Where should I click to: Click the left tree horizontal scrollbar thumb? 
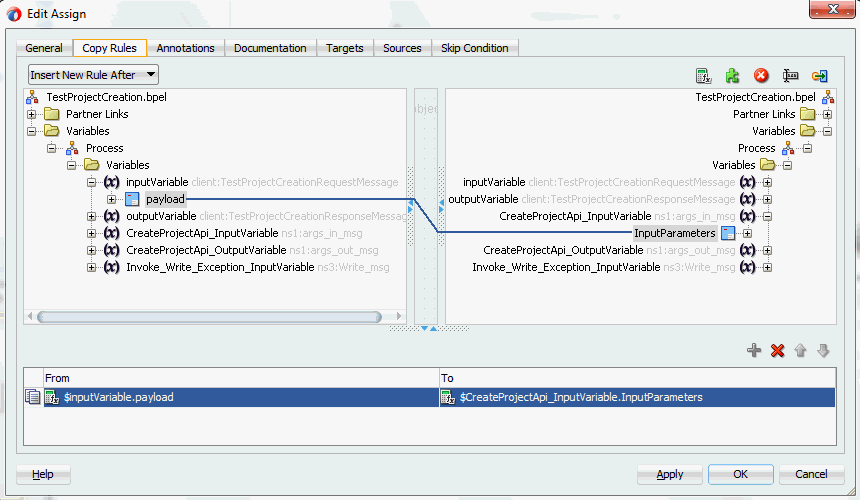(x=209, y=316)
